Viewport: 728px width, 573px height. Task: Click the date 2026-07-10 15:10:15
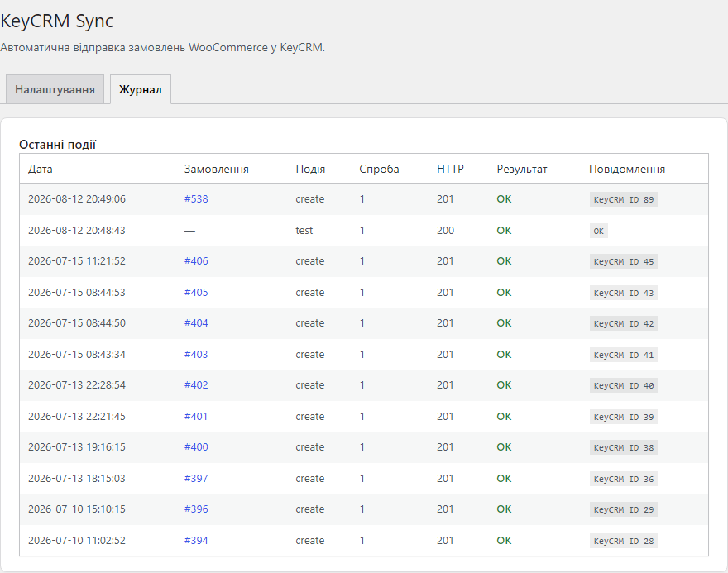[x=77, y=509]
